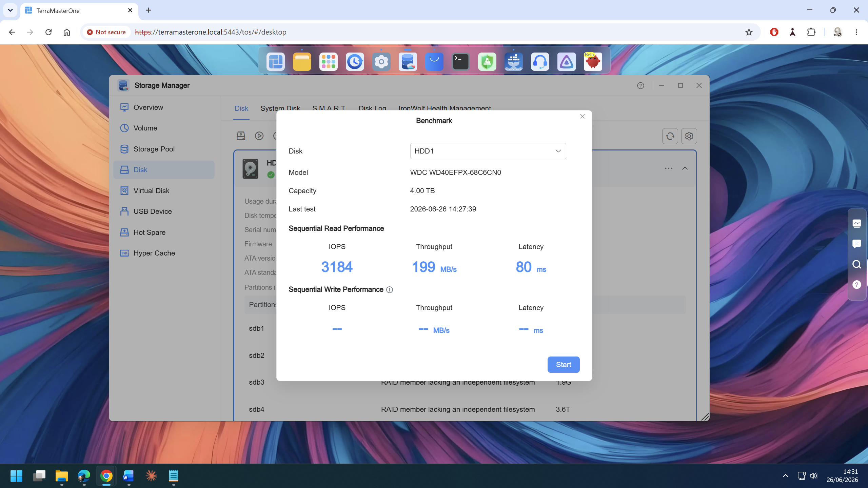Viewport: 868px width, 488px height.
Task: Open Storage Pool in the sidebar
Action: pyautogui.click(x=164, y=149)
